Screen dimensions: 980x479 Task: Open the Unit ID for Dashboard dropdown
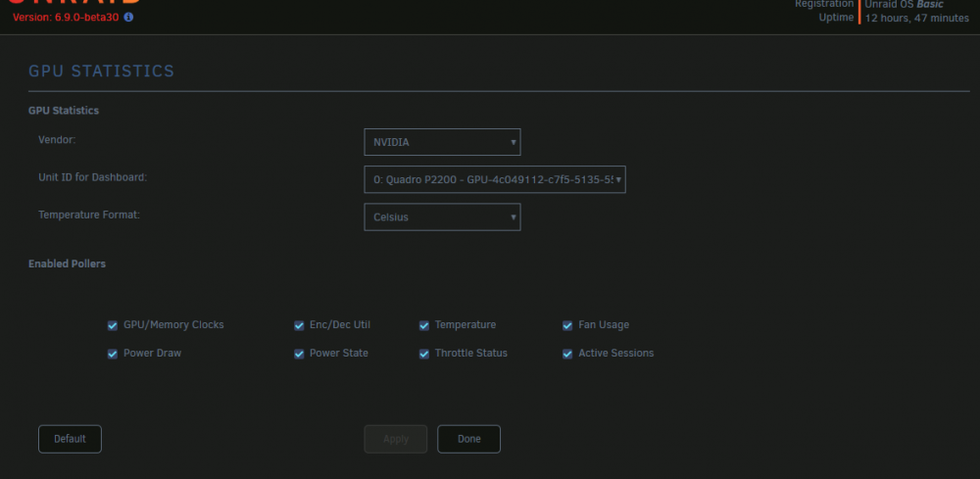[494, 179]
